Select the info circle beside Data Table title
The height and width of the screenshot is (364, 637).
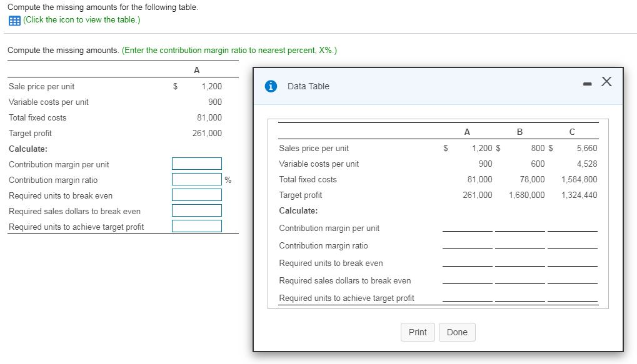point(269,86)
